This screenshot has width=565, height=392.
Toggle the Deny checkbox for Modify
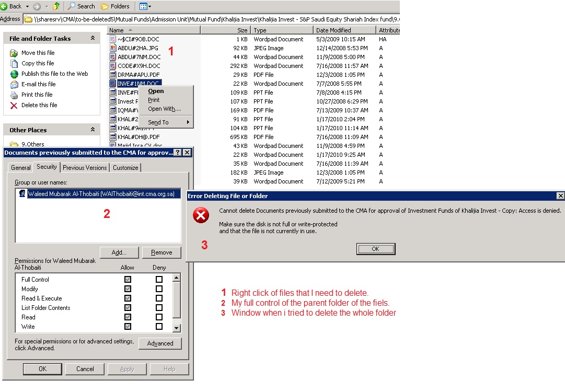[159, 289]
